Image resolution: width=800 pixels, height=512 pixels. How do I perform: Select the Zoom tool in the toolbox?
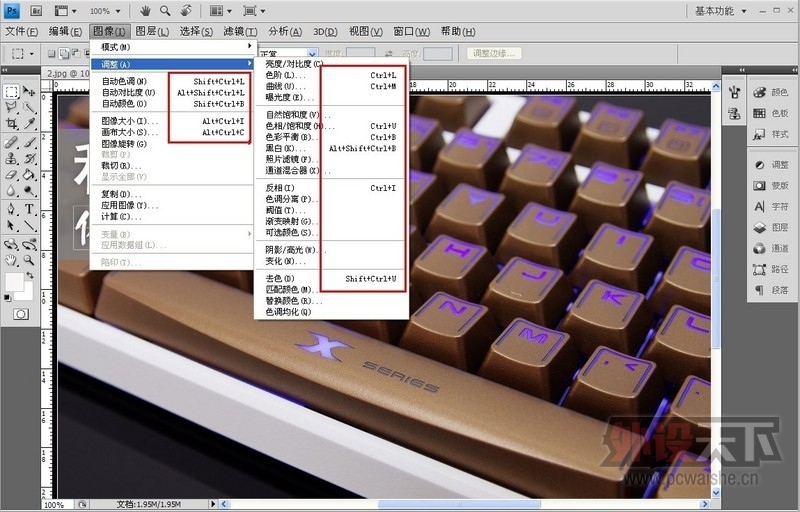[29, 261]
